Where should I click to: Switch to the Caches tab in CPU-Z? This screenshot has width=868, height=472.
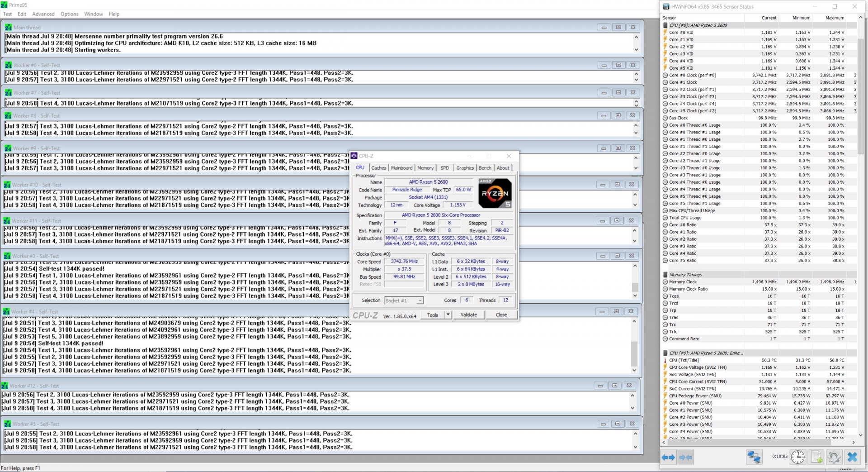[x=379, y=168]
